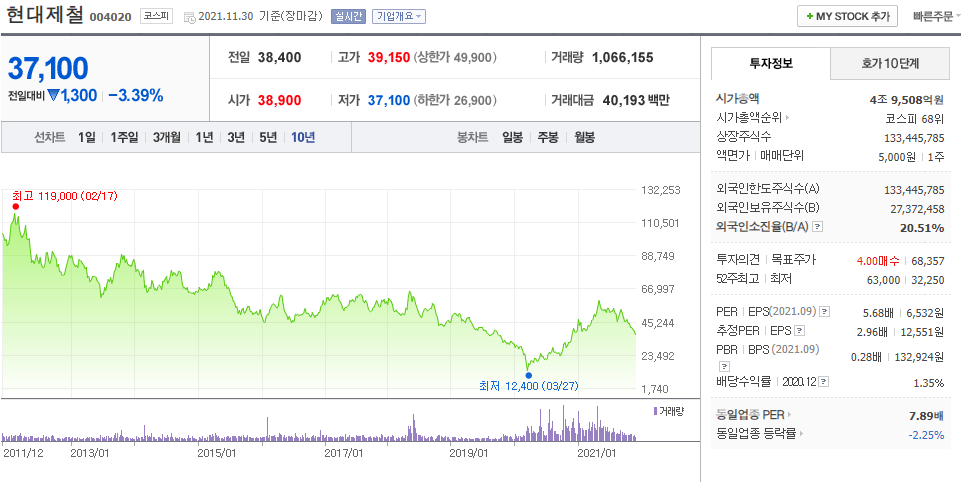Viewport: 965px width, 482px height.
Task: Click target price 68,357
Action: click(x=927, y=261)
